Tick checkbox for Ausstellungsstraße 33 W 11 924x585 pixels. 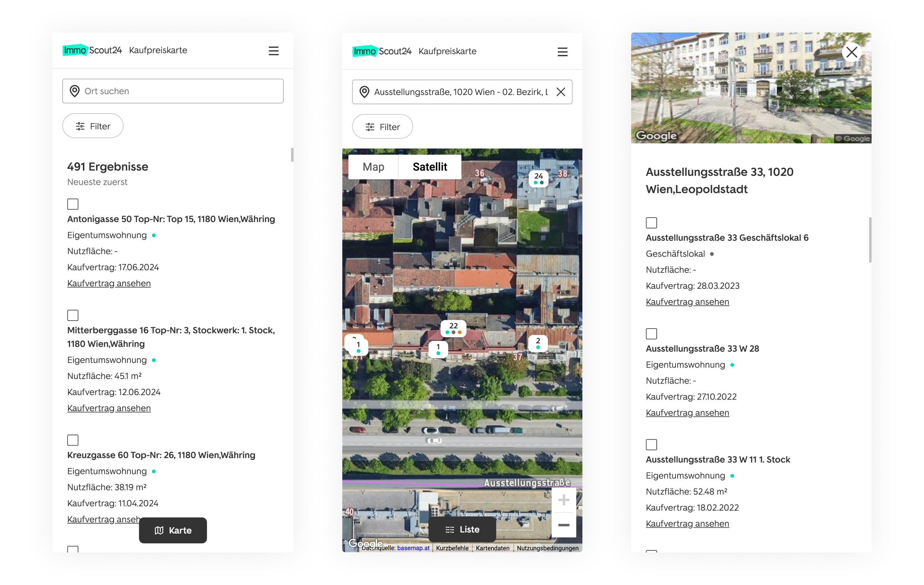(x=651, y=445)
